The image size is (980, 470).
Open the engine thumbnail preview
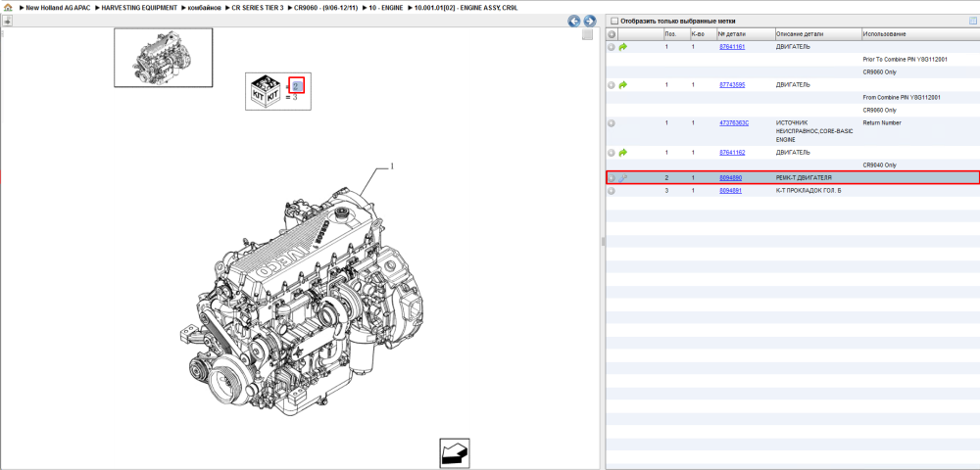[x=163, y=58]
